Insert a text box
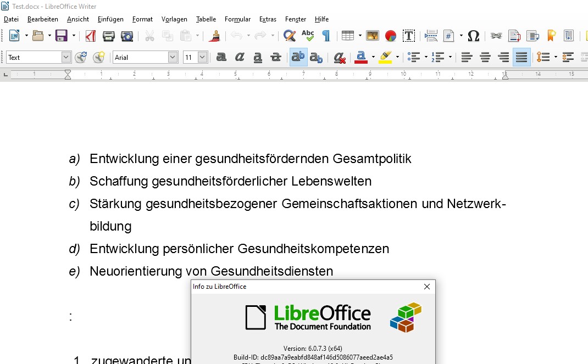This screenshot has width=588, height=364. tap(409, 36)
